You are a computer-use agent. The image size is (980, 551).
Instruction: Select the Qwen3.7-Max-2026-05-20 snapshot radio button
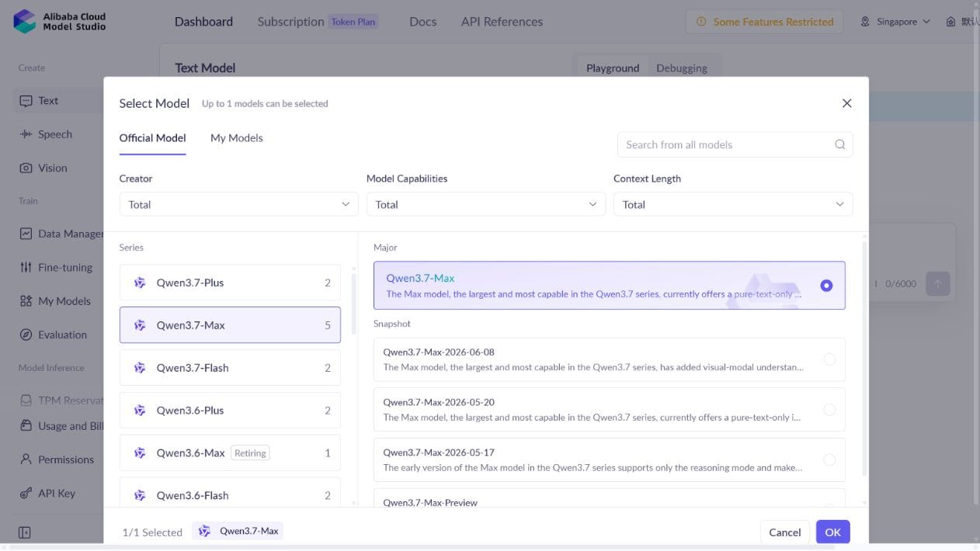coord(829,410)
